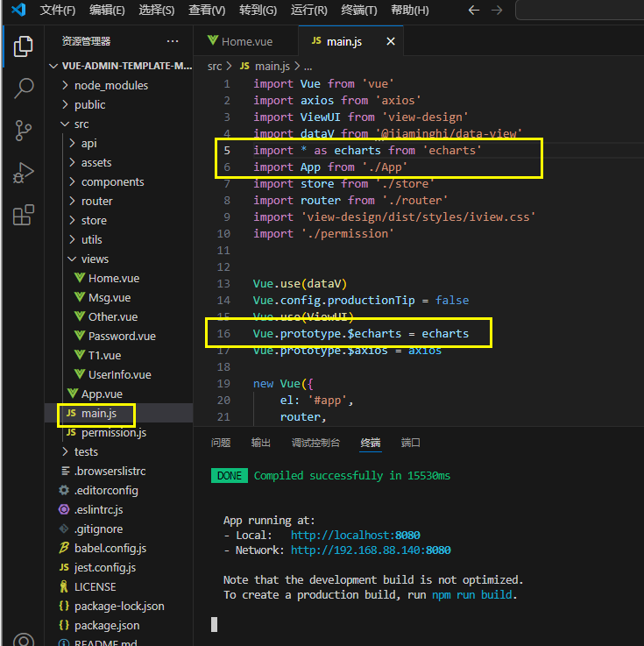The height and width of the screenshot is (646, 644).
Task: Expand the router folder
Action: point(119,201)
